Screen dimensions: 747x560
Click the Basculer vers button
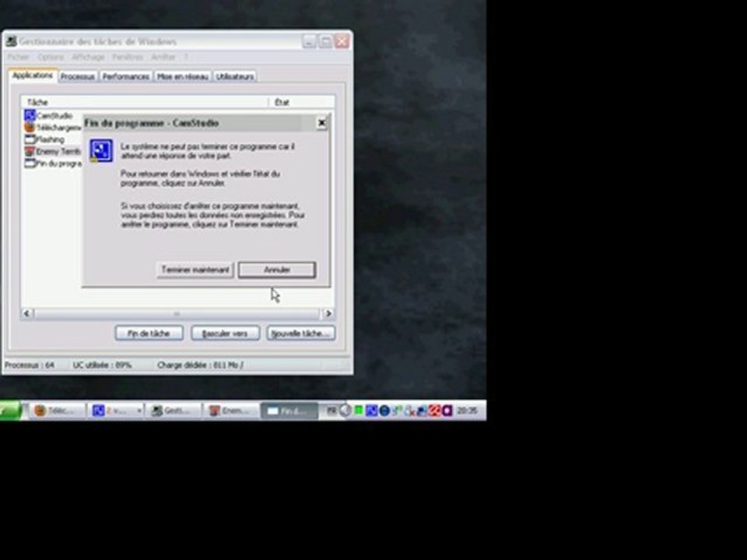225,334
